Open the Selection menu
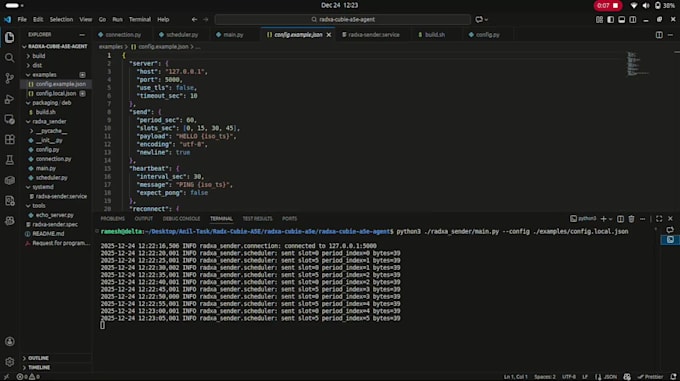 pyautogui.click(x=61, y=20)
